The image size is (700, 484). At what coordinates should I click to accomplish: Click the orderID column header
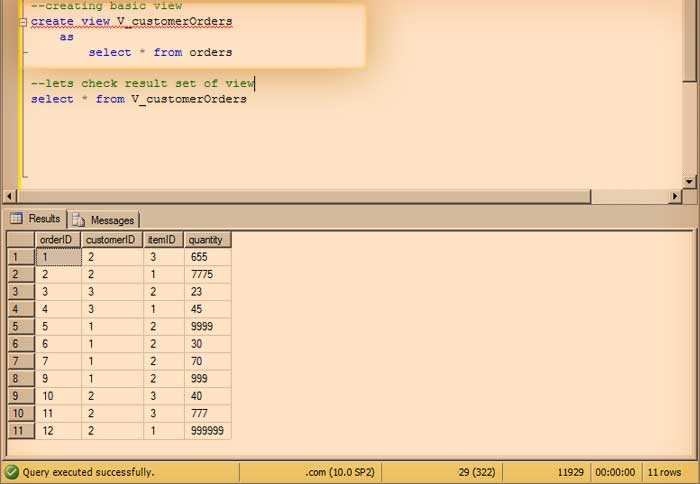click(x=58, y=240)
